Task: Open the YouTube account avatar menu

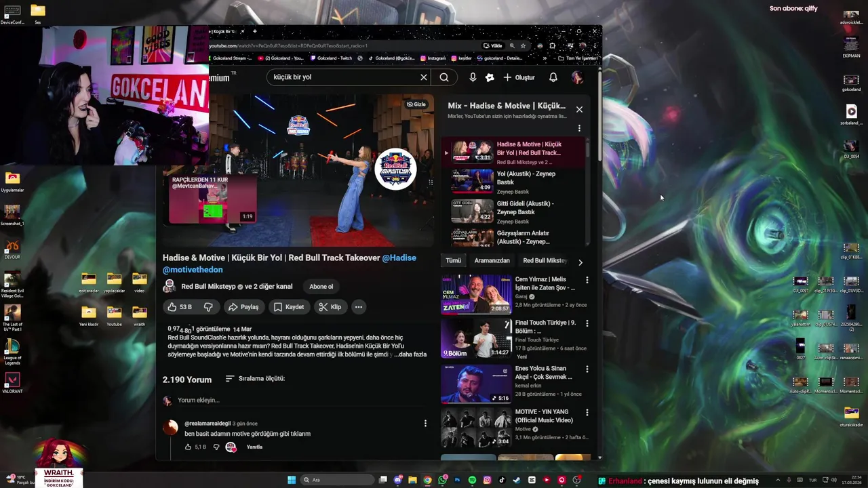Action: (577, 77)
